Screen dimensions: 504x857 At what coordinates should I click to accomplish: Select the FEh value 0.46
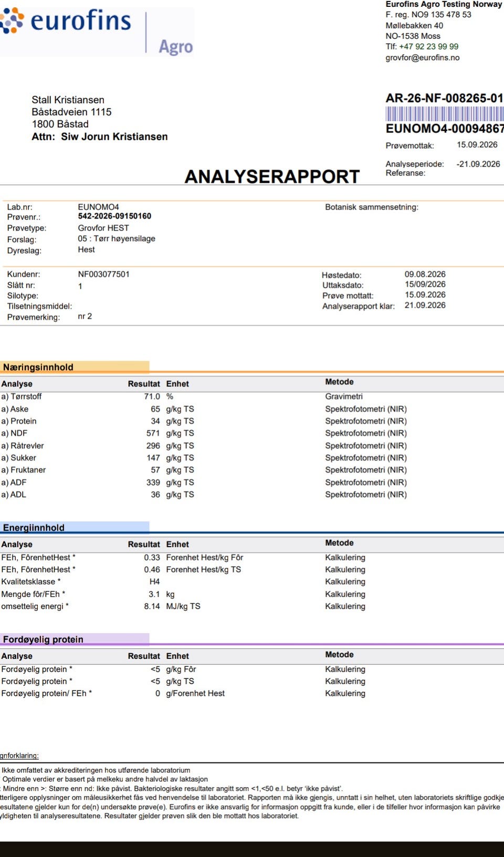(152, 570)
